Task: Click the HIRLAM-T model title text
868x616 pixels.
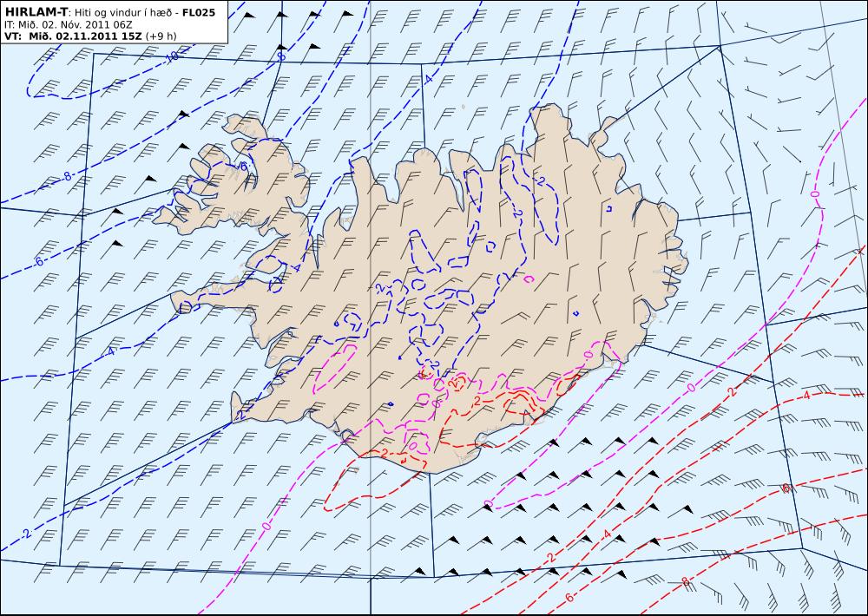Action: point(36,12)
